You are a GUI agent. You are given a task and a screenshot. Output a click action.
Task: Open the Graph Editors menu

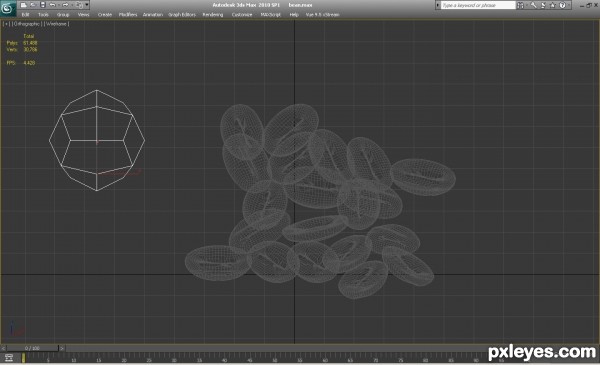pos(182,15)
